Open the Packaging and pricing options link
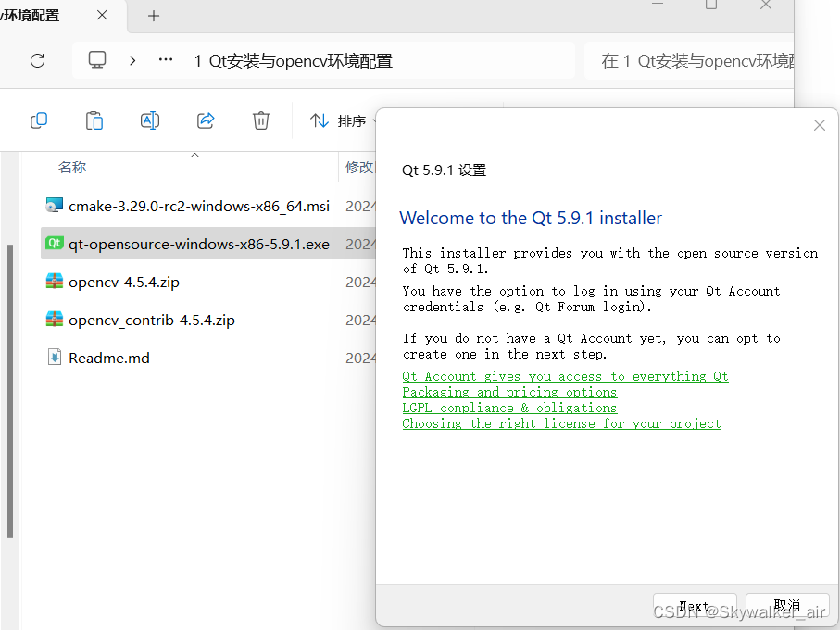 [508, 392]
